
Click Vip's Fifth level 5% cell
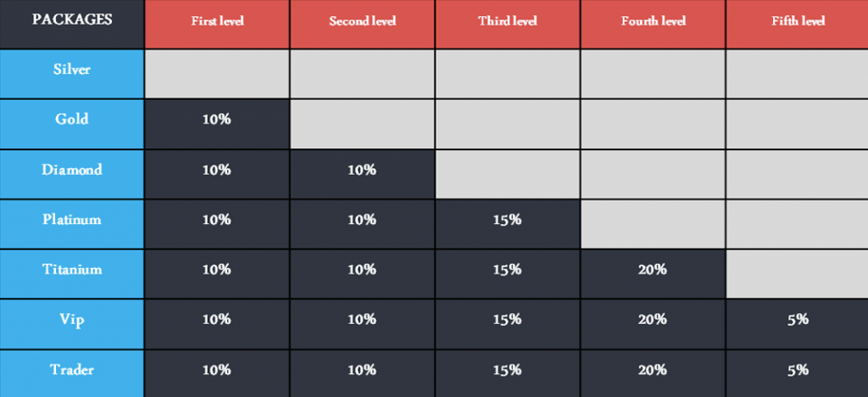coord(797,324)
